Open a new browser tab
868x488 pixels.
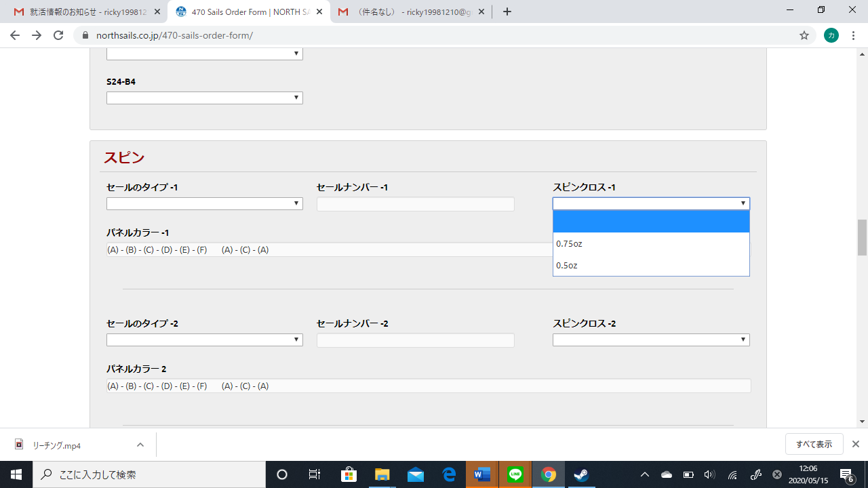[507, 12]
